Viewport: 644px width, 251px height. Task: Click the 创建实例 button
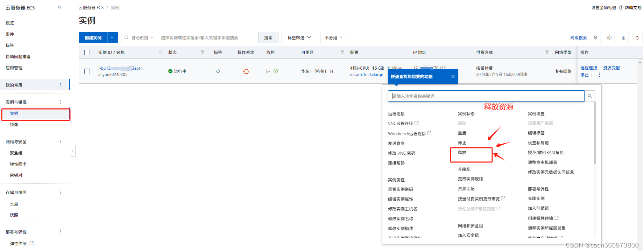(x=93, y=37)
